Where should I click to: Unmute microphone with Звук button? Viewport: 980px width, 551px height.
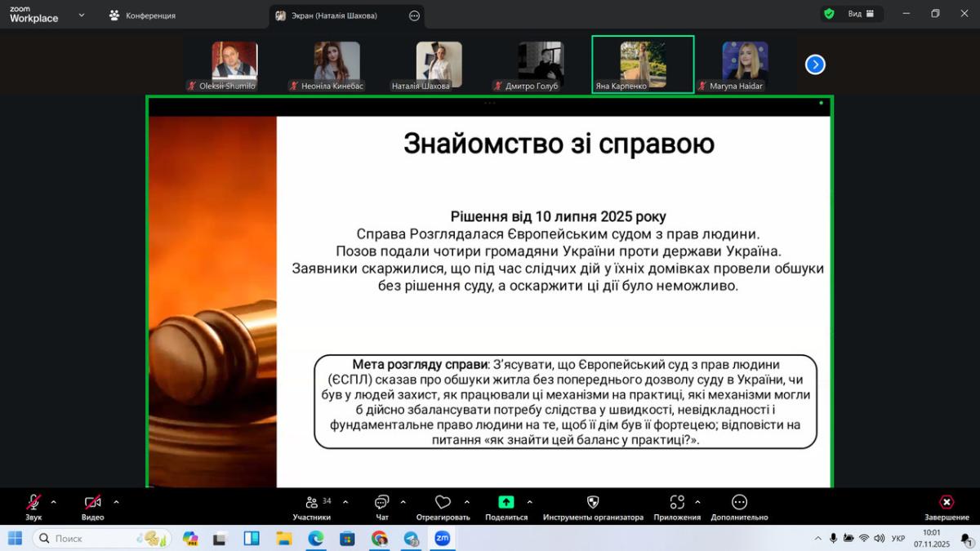coord(33,503)
